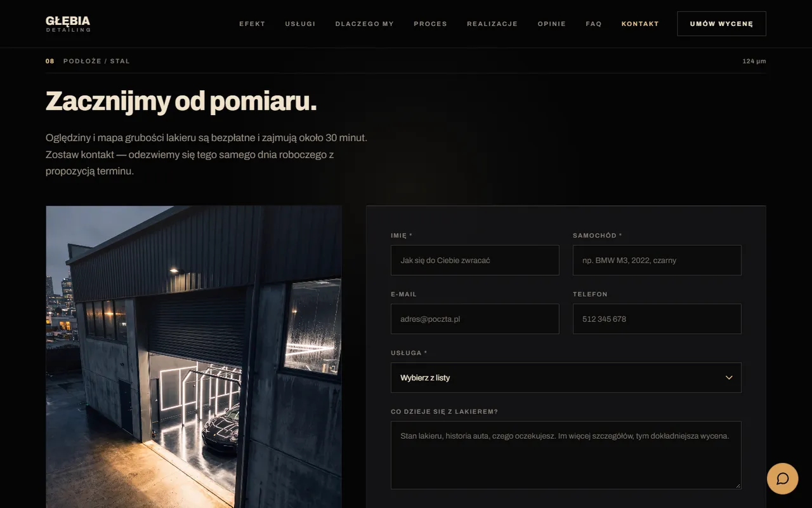
Task: Click the '124 µm' reading
Action: tap(754, 62)
